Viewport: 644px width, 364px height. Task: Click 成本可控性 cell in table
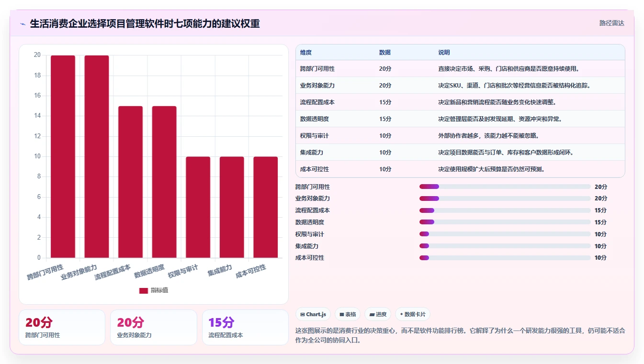coord(315,169)
